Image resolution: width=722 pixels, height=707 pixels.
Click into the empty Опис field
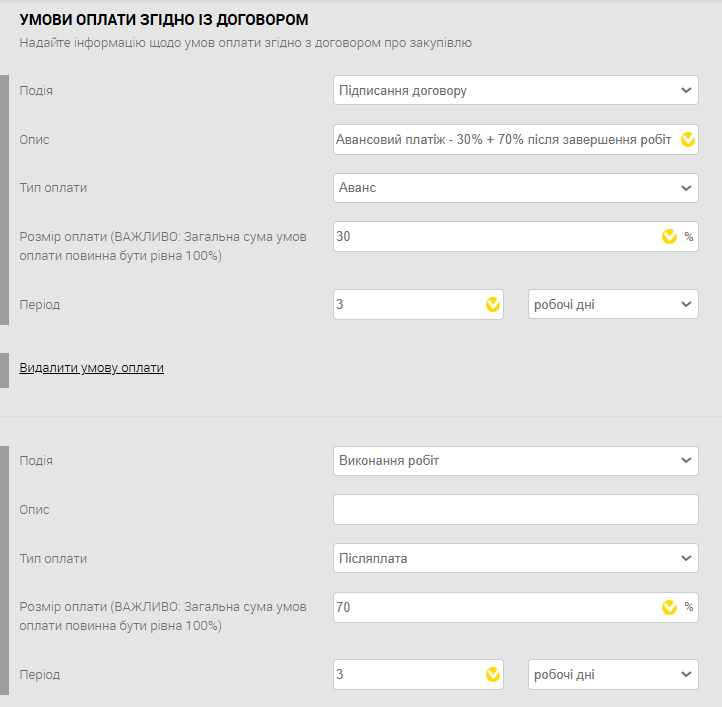[515, 510]
